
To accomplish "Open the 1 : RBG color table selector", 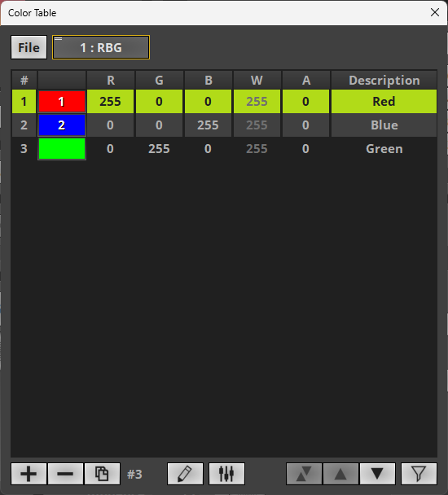I will click(x=101, y=47).
